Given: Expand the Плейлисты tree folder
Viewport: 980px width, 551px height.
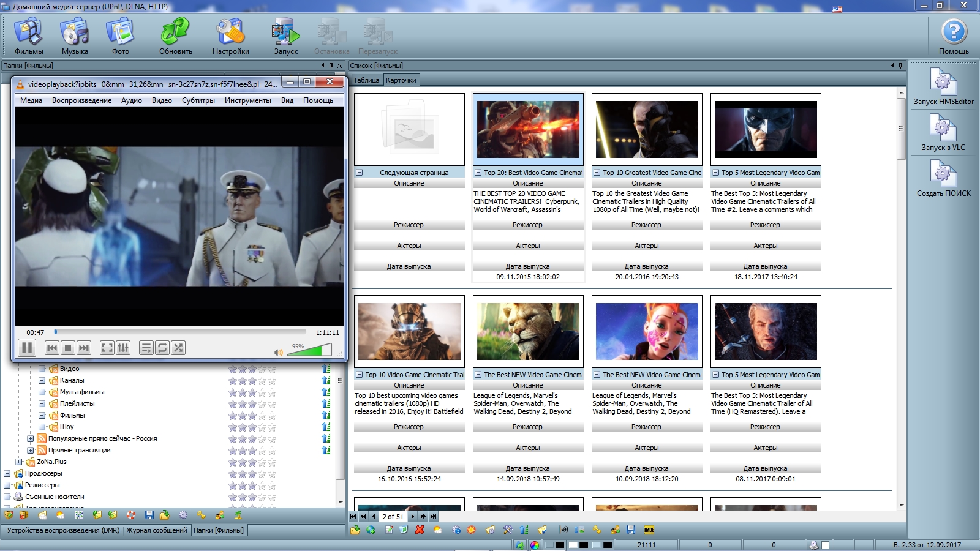Looking at the screenshot, I should point(42,403).
